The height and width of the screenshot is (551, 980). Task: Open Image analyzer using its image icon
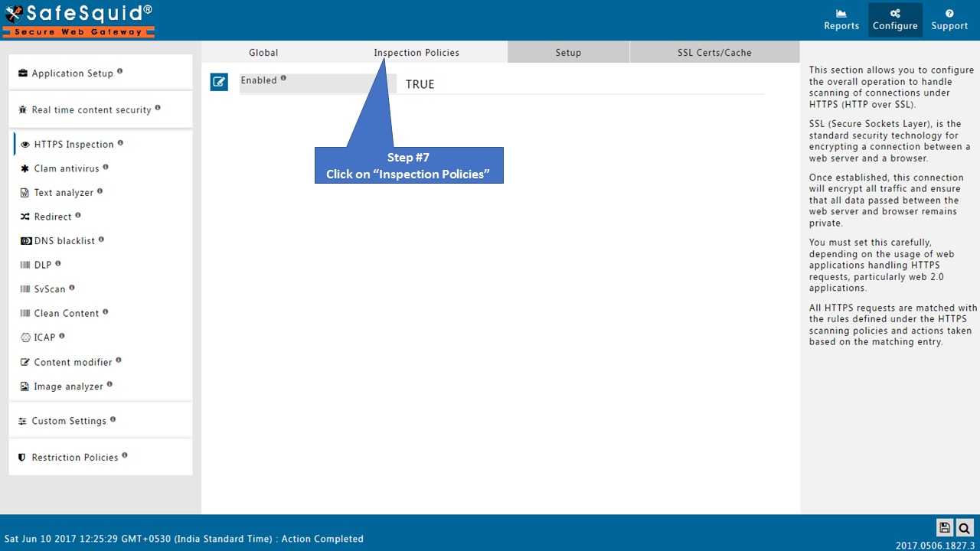24,386
